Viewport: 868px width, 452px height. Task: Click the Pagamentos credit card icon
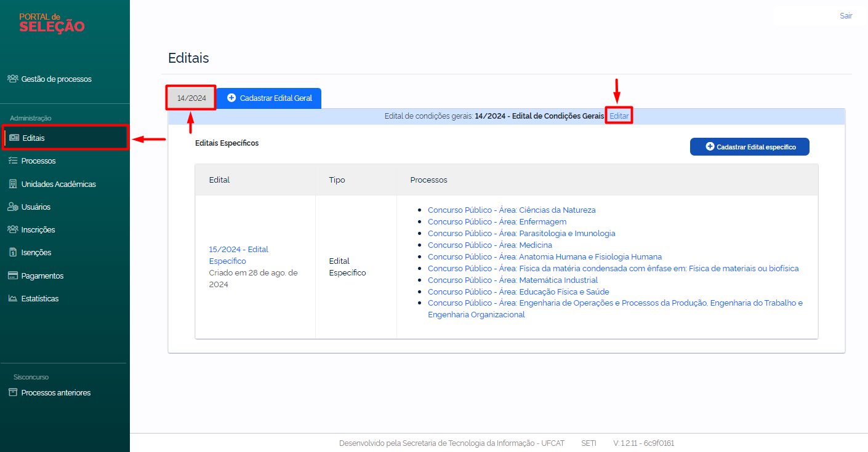tap(12, 276)
